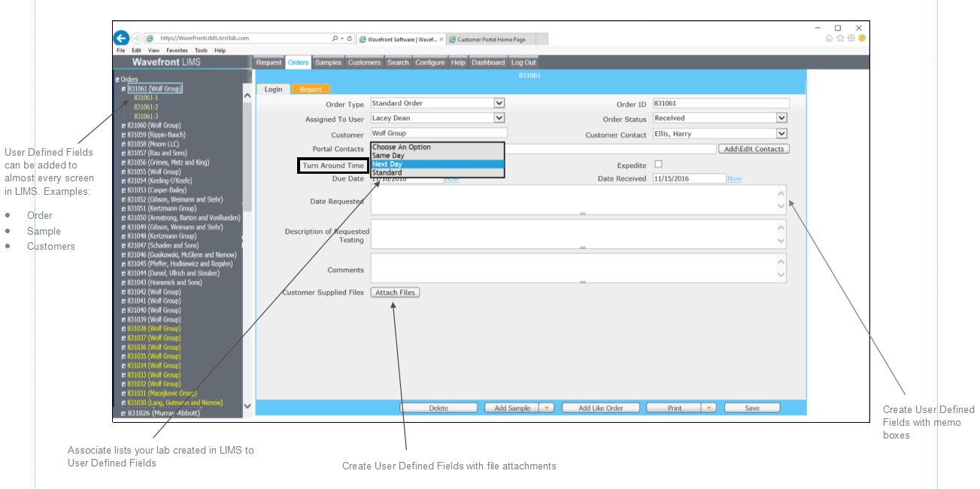980x489 pixels.
Task: Switch to the Login form tab
Action: coord(273,89)
